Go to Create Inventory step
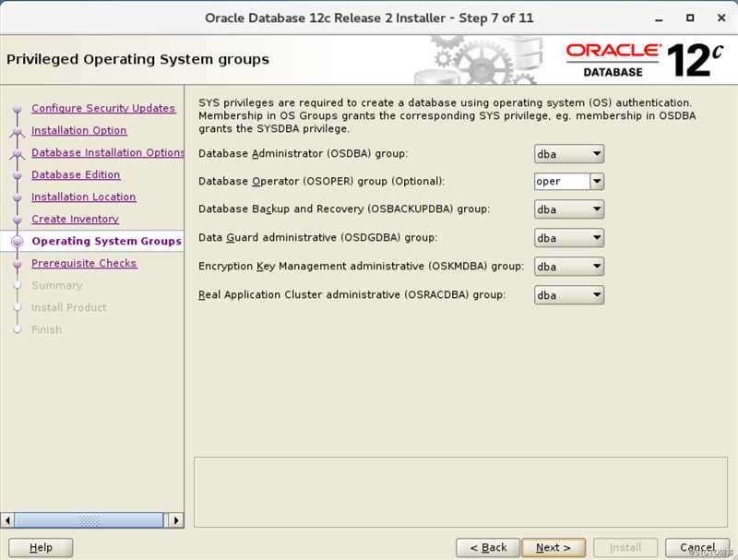 76,219
